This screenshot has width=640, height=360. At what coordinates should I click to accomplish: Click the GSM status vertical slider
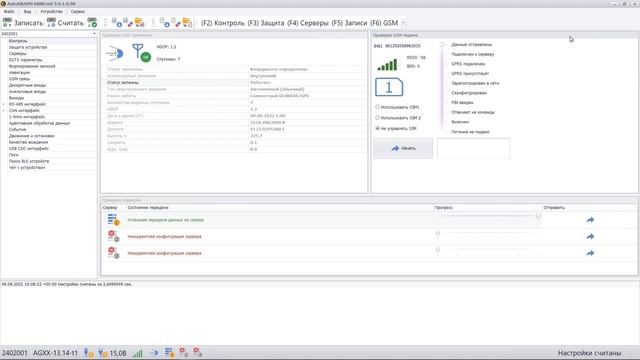click(442, 88)
